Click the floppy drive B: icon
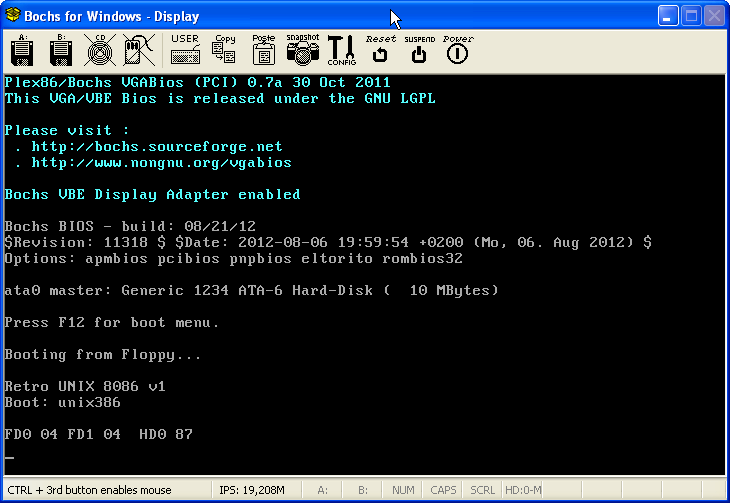 (x=61, y=51)
